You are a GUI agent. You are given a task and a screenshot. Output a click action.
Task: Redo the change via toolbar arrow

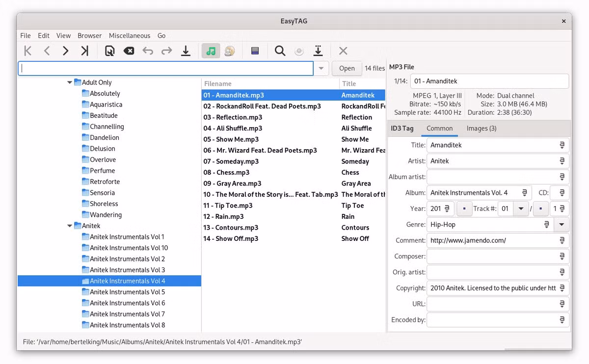[x=167, y=51]
